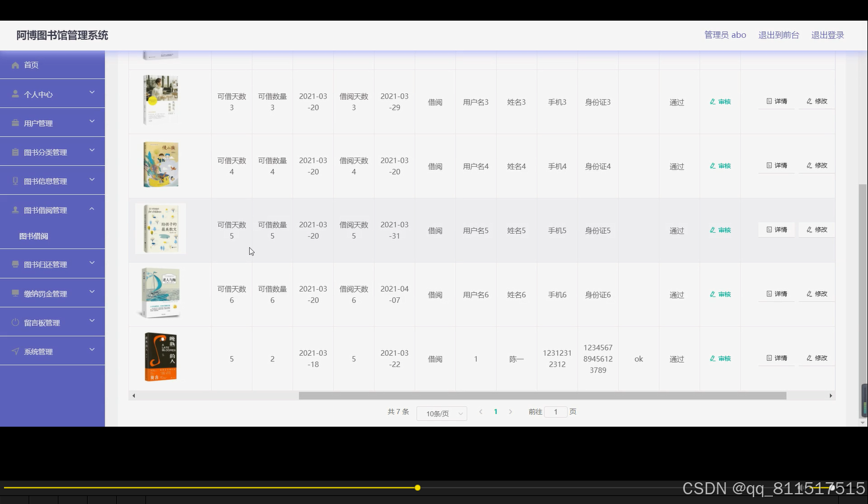Click 退出到前台 in the header

(x=779, y=35)
